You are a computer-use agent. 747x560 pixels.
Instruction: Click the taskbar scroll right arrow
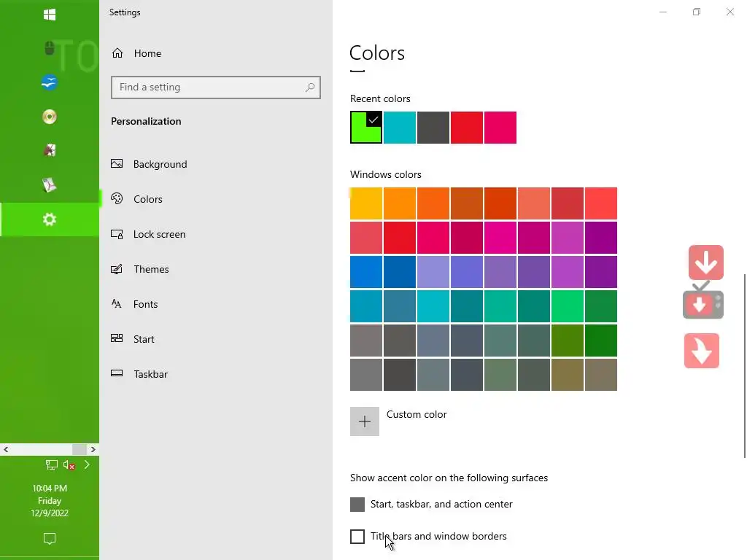pos(93,449)
